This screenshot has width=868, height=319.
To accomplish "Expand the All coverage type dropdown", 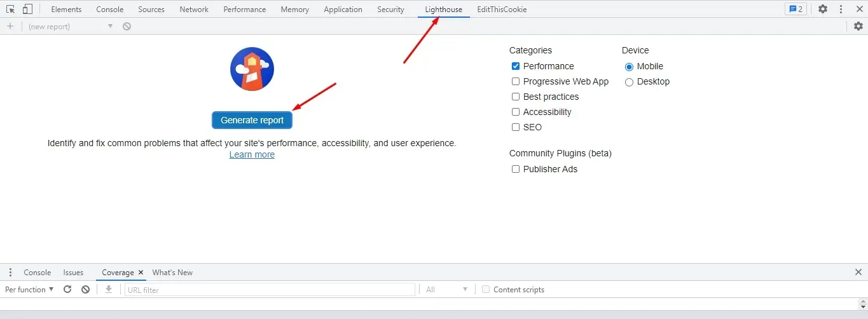I will pyautogui.click(x=446, y=289).
